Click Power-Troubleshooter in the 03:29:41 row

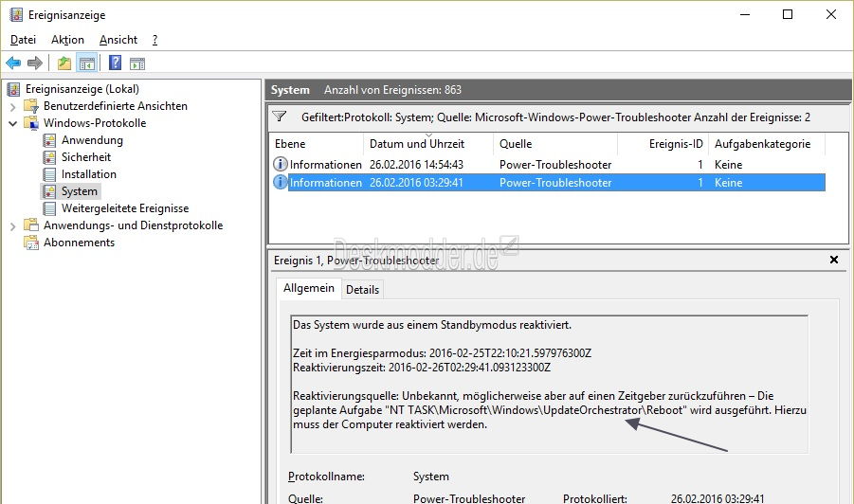[555, 182]
